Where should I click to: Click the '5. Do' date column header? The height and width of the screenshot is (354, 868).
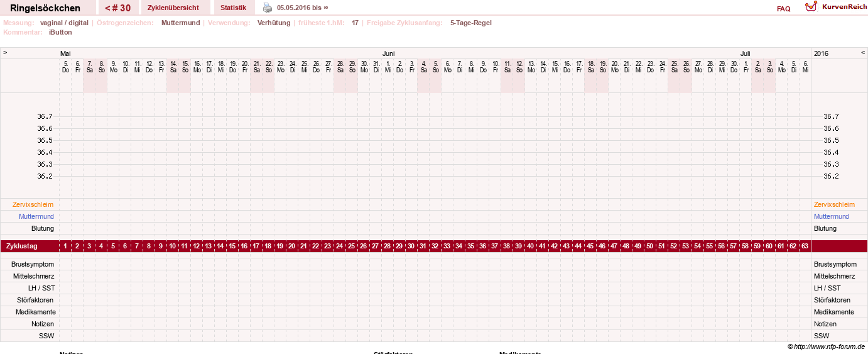click(x=65, y=66)
